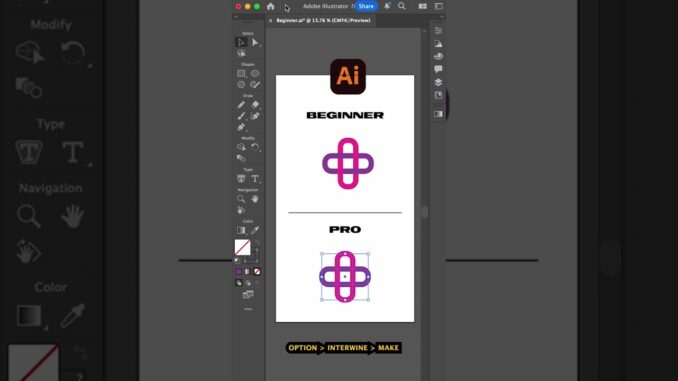The width and height of the screenshot is (678, 381).
Task: Change Screen Mode button
Action: point(248,295)
